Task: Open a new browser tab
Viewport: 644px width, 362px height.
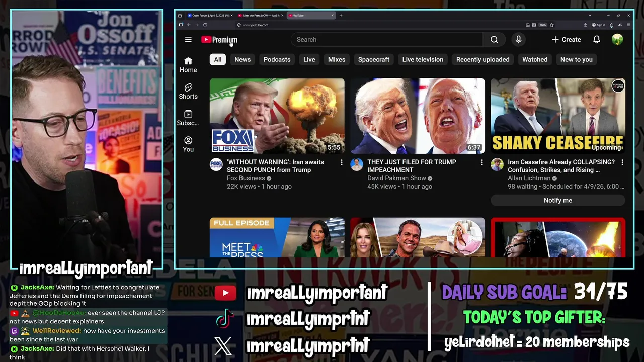Action: click(x=341, y=16)
